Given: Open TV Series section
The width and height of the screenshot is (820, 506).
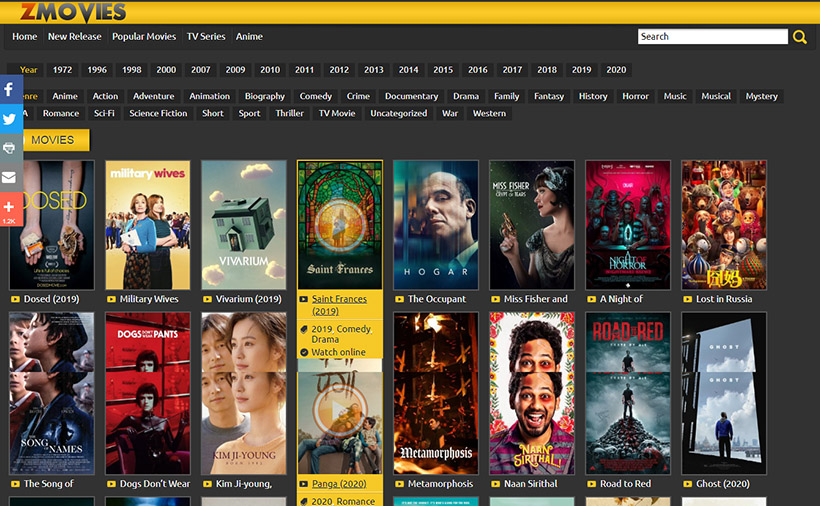Looking at the screenshot, I should coord(206,37).
